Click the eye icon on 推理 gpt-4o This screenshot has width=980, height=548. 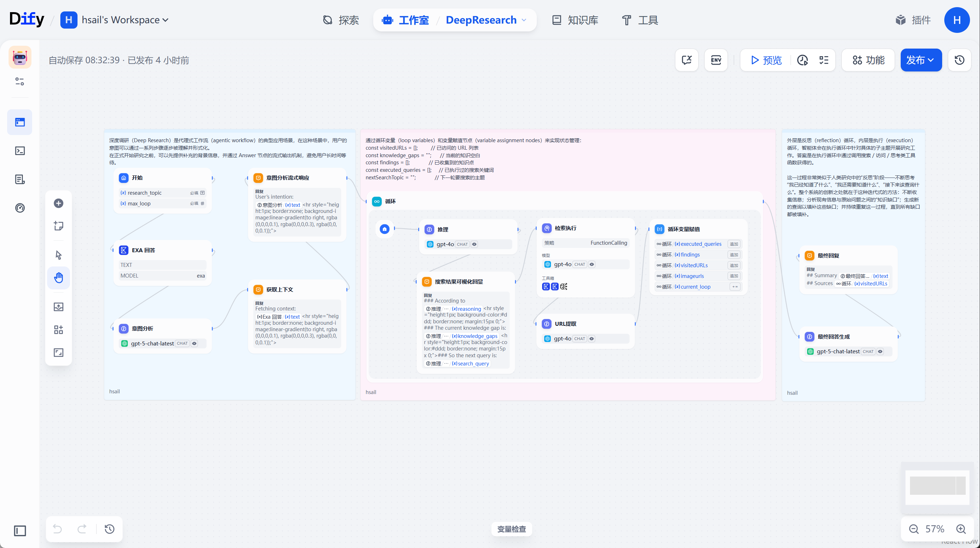point(474,244)
